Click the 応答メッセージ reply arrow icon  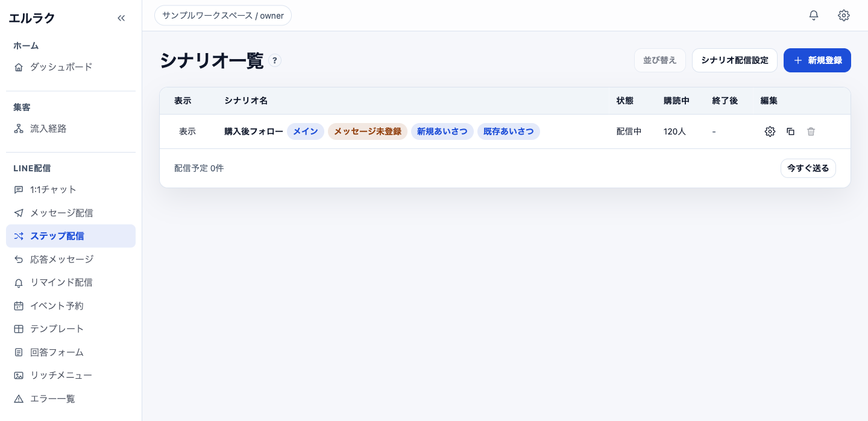point(19,259)
